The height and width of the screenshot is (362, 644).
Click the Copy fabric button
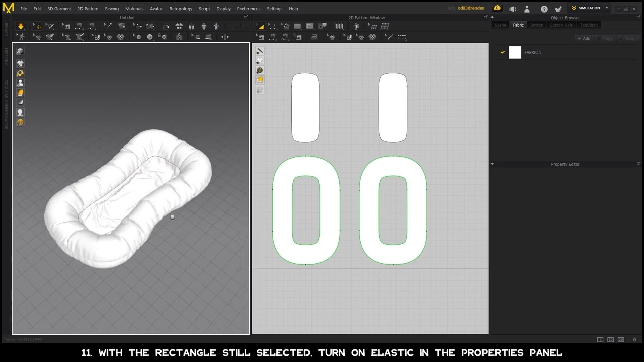click(606, 39)
